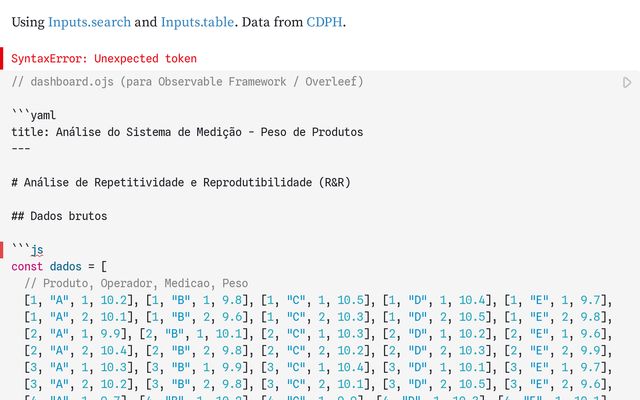Screen dimensions: 640x400
Task: Place cursor on the title: Análise do Sistema line
Action: point(187,132)
